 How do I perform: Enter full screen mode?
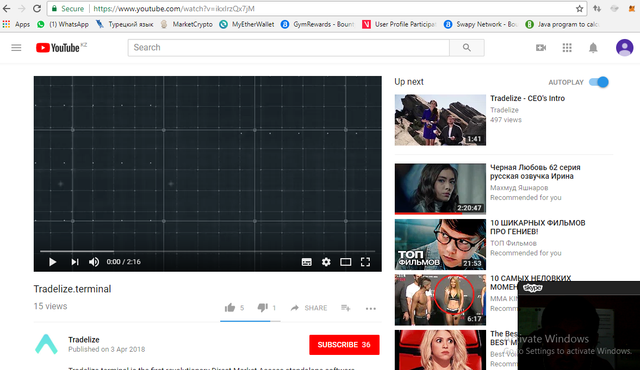365,262
